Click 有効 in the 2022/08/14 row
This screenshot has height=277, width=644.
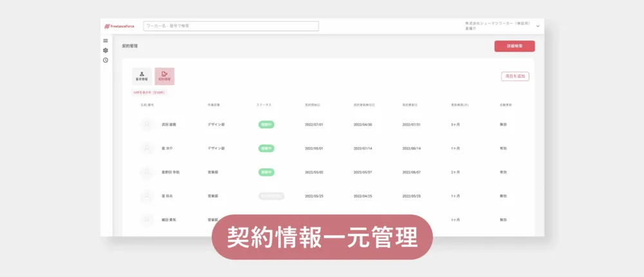tap(503, 148)
